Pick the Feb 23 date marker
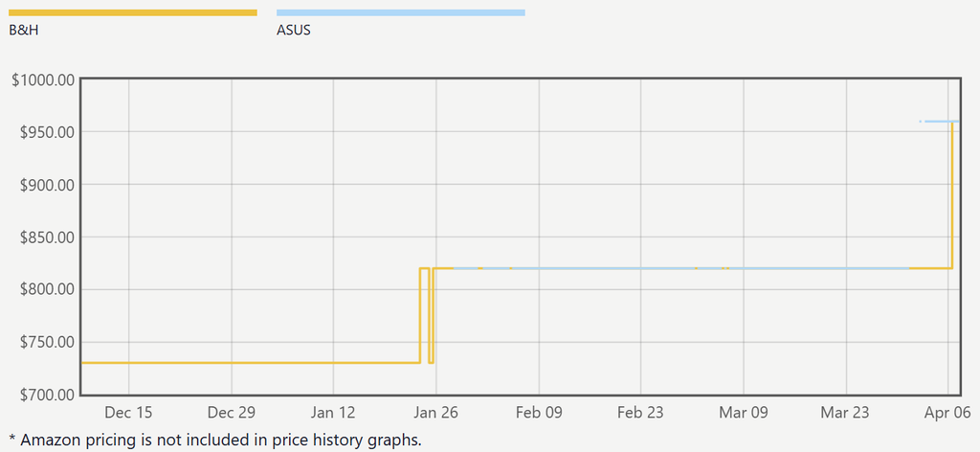The image size is (980, 452). coord(641,413)
